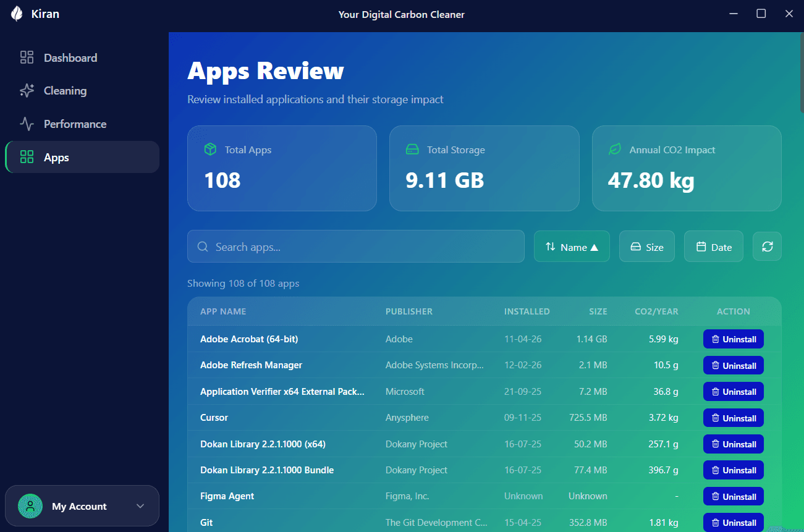
Task: Click trash icon in Adobe Acrobat Uninstall button
Action: (x=716, y=339)
